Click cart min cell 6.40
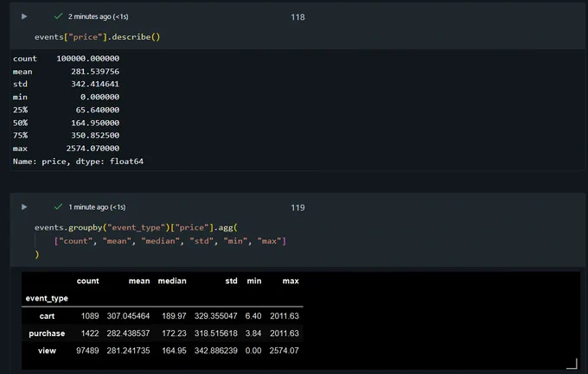This screenshot has width=588, height=374. [253, 316]
